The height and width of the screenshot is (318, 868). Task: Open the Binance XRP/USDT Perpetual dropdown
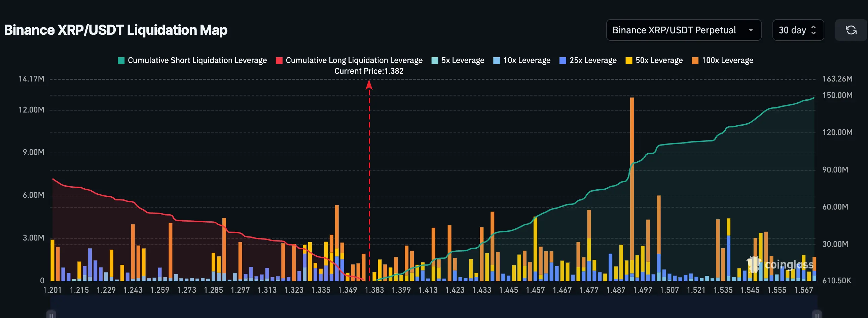674,30
